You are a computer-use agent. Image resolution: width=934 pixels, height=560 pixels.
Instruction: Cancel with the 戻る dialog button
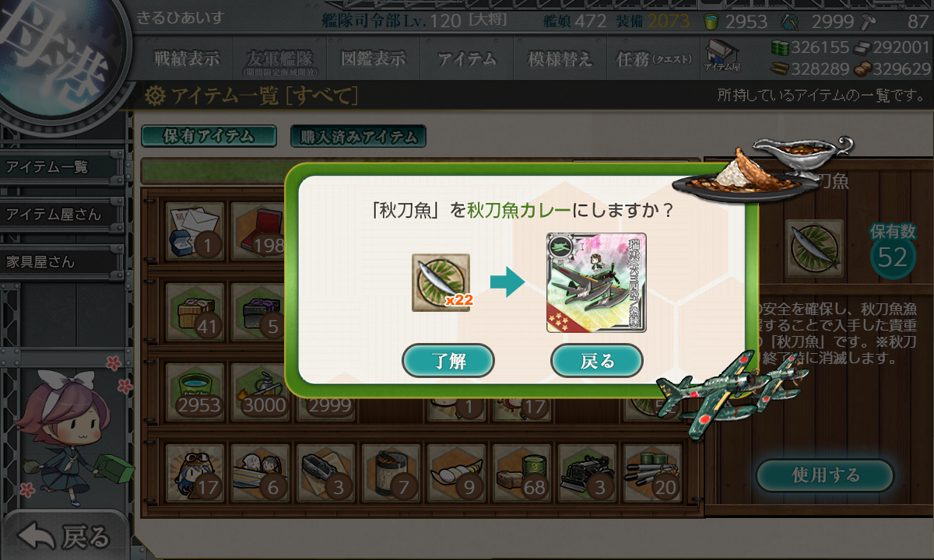(597, 360)
